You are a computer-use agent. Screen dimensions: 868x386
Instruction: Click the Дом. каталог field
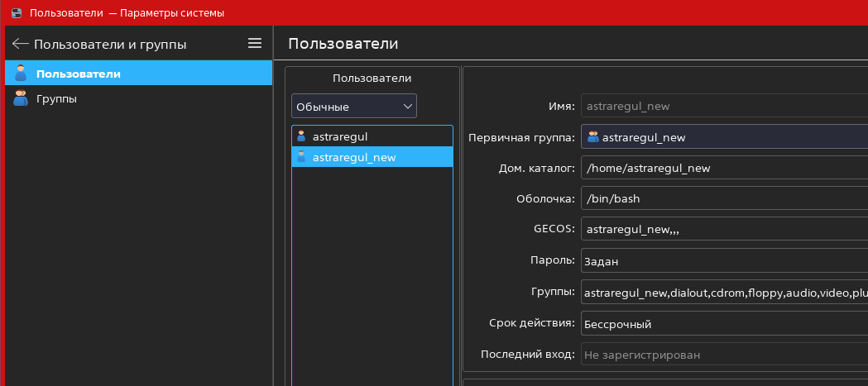tap(724, 169)
